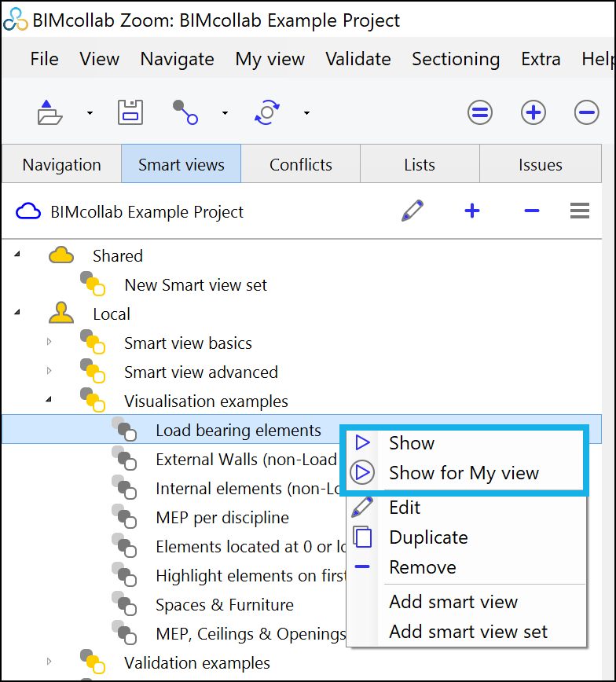Click the synchronize toolbar icon

(x=266, y=112)
